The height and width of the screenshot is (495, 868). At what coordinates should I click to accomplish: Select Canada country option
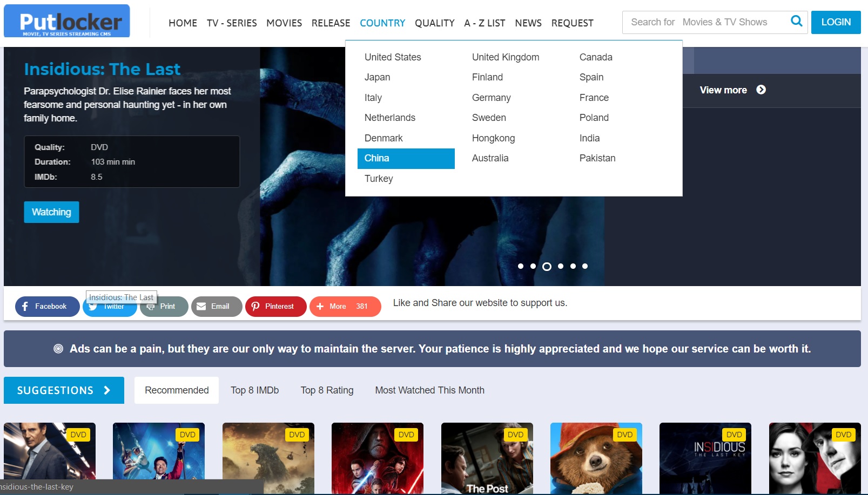tap(596, 57)
